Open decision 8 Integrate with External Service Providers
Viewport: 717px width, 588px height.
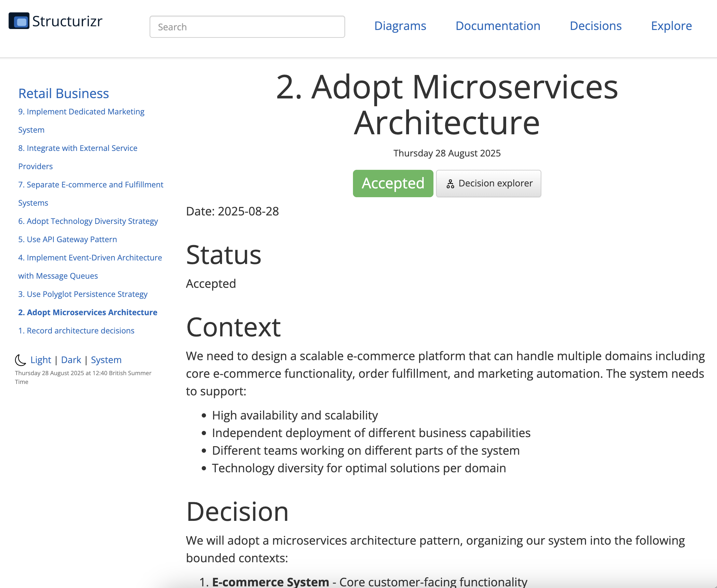pyautogui.click(x=78, y=157)
